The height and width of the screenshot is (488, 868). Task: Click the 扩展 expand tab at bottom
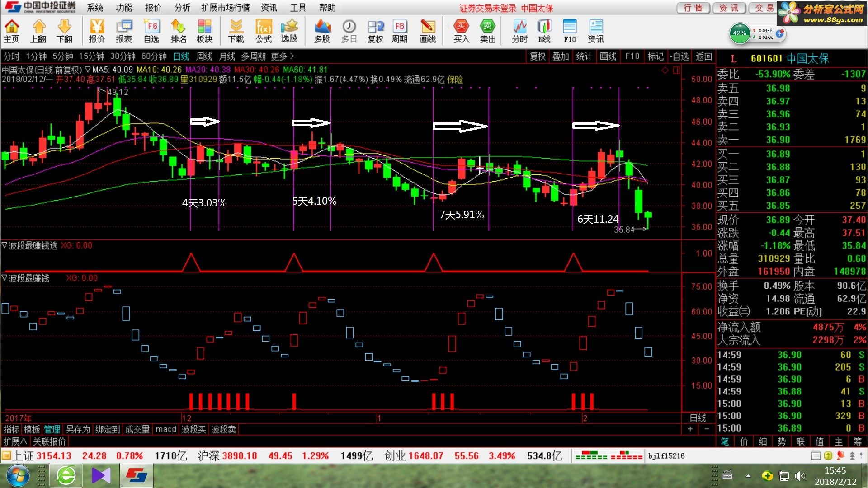[x=15, y=441]
